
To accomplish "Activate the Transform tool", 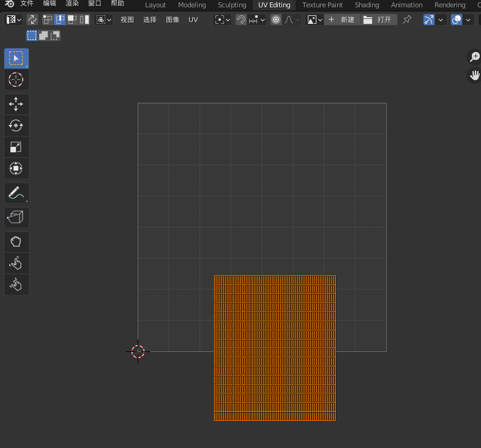I will pyautogui.click(x=17, y=168).
